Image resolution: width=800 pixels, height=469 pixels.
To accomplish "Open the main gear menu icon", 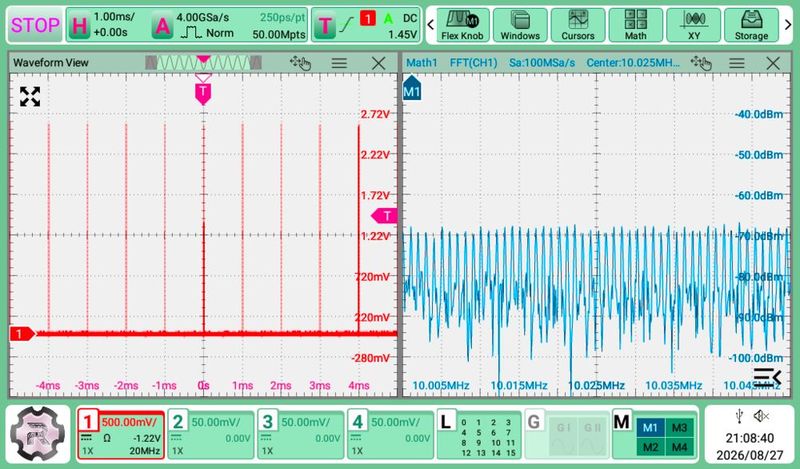I will coord(38,434).
